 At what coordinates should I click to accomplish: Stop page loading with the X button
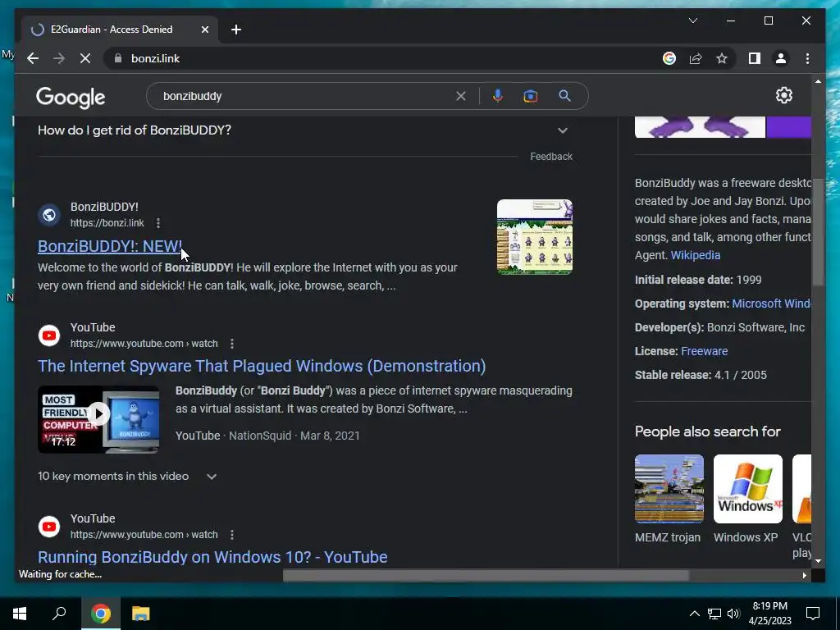(x=85, y=58)
